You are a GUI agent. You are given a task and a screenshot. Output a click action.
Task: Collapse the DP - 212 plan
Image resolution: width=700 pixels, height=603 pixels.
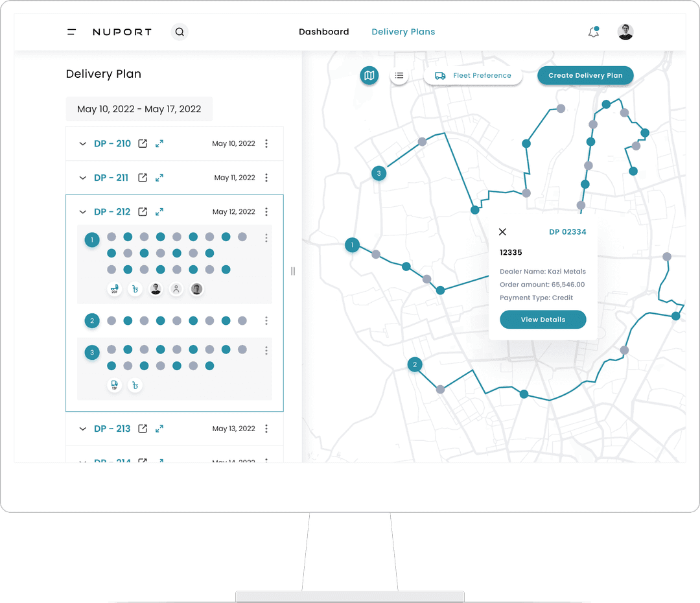[x=82, y=211]
